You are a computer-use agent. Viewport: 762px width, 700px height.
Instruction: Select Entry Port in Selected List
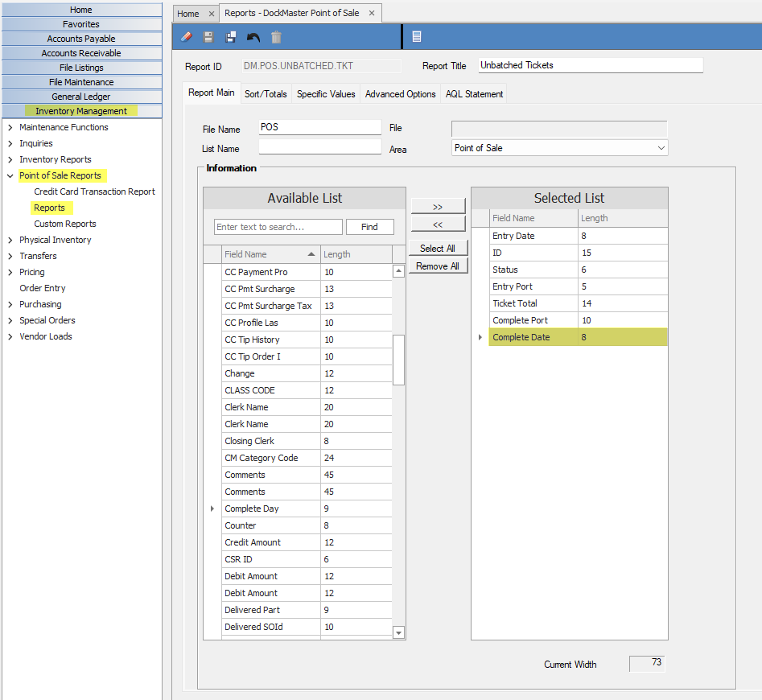[579, 286]
